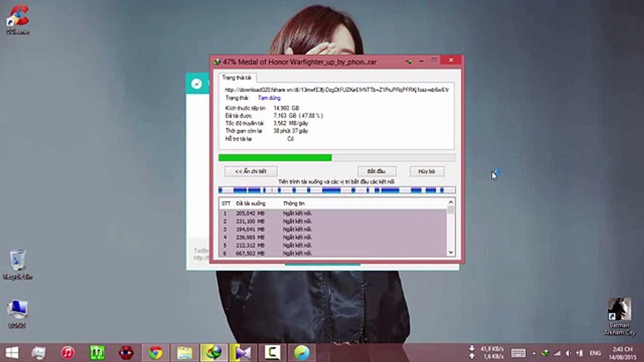644x362 pixels.
Task: Open the touch keyboard tray icon
Action: pyautogui.click(x=518, y=353)
